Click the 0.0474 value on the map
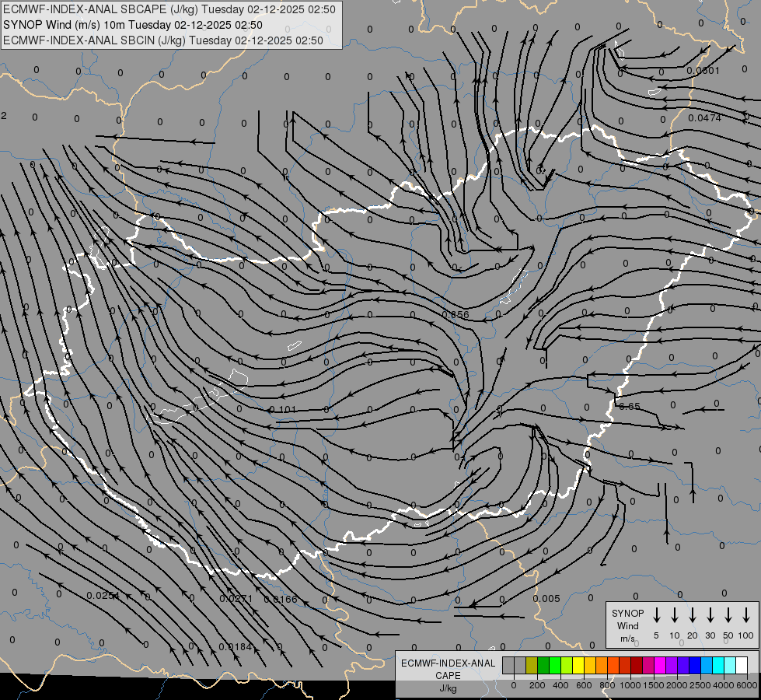 705,117
